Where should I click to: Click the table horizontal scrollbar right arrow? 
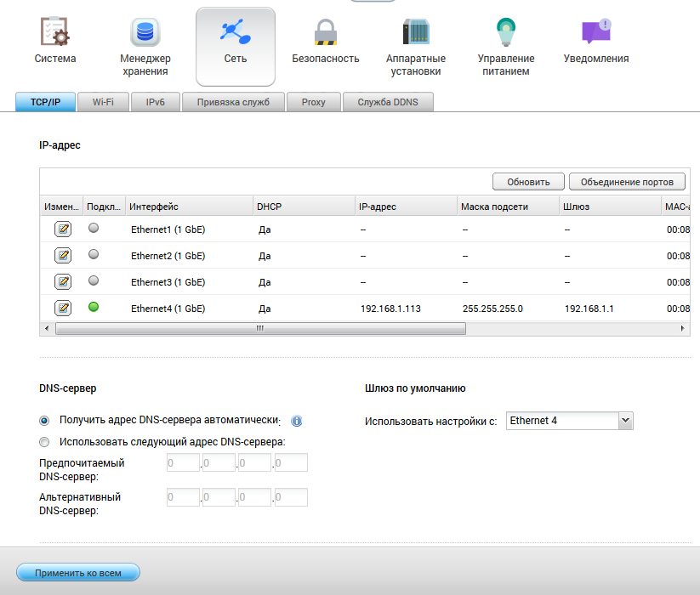tap(682, 328)
